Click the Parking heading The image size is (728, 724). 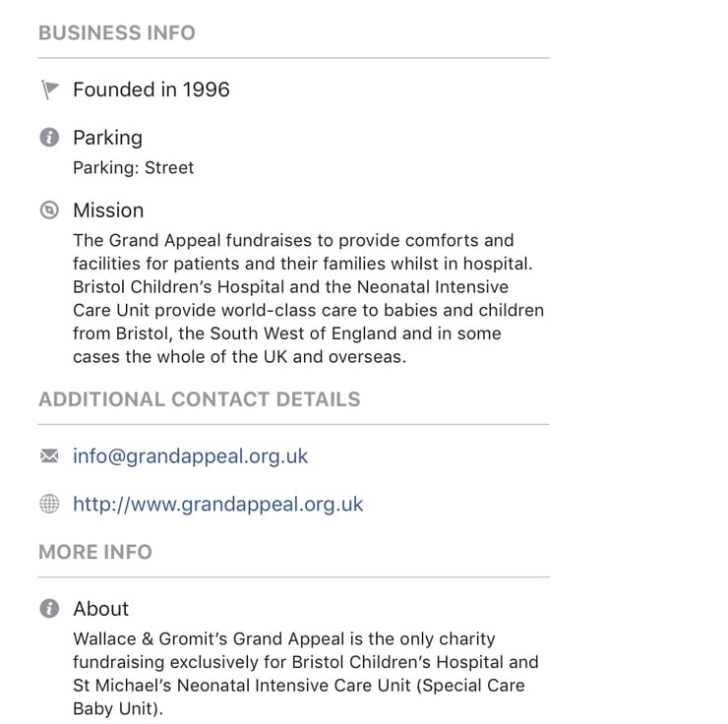point(107,138)
